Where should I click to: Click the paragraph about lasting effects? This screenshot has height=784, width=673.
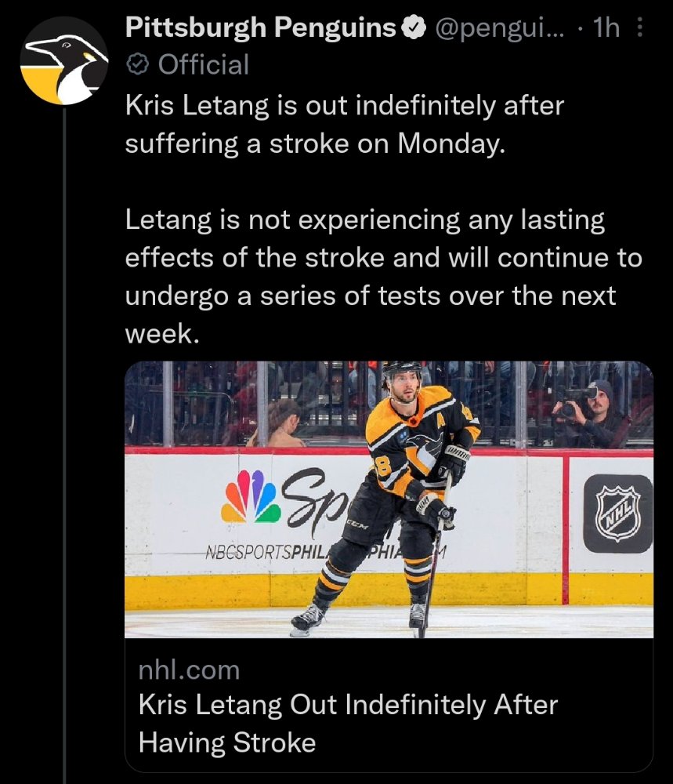383,277
